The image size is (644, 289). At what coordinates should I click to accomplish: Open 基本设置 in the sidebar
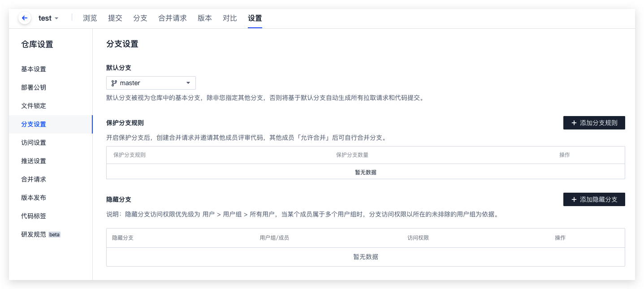click(x=34, y=69)
